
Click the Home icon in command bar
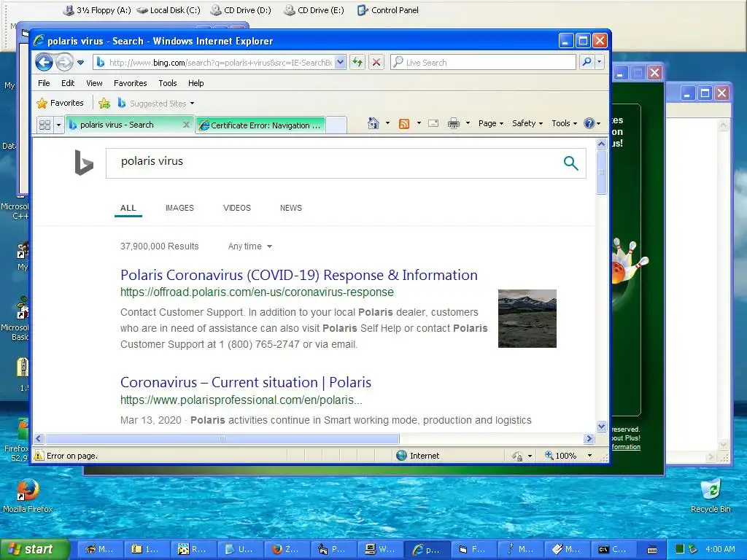[x=373, y=123]
